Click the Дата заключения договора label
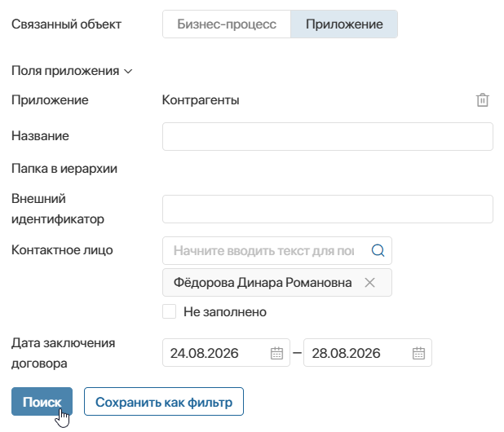This screenshot has width=504, height=432. tap(64, 353)
